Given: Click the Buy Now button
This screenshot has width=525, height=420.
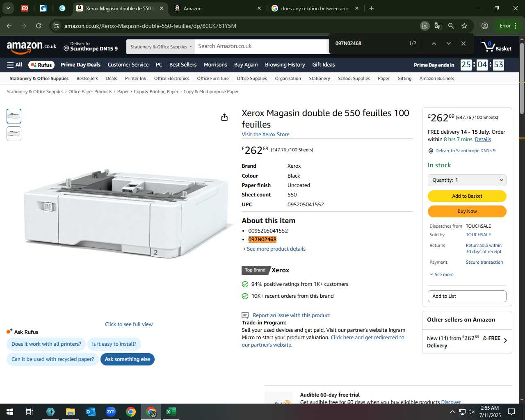Looking at the screenshot, I should (467, 211).
